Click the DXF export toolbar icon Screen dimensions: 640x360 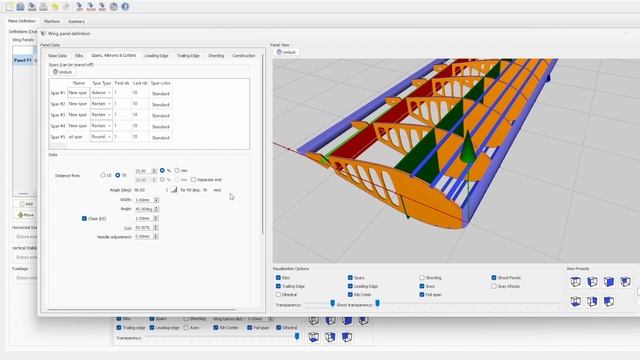pyautogui.click(x=79, y=7)
